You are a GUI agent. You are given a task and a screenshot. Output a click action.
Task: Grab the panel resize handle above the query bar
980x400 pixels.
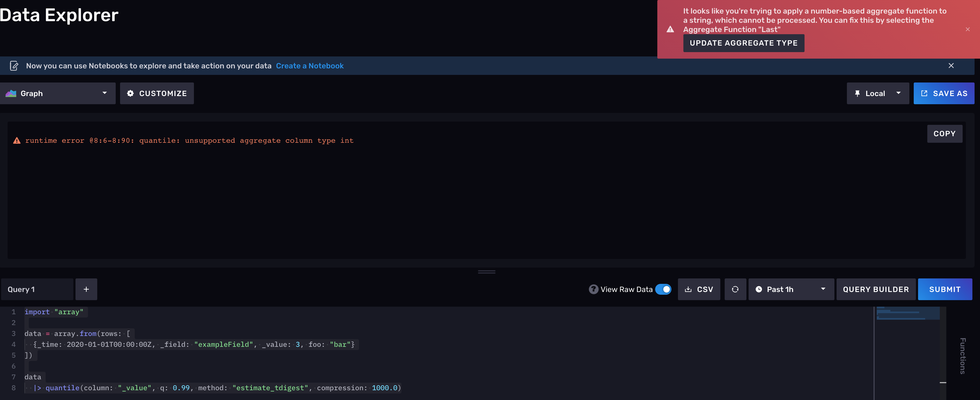(486, 272)
